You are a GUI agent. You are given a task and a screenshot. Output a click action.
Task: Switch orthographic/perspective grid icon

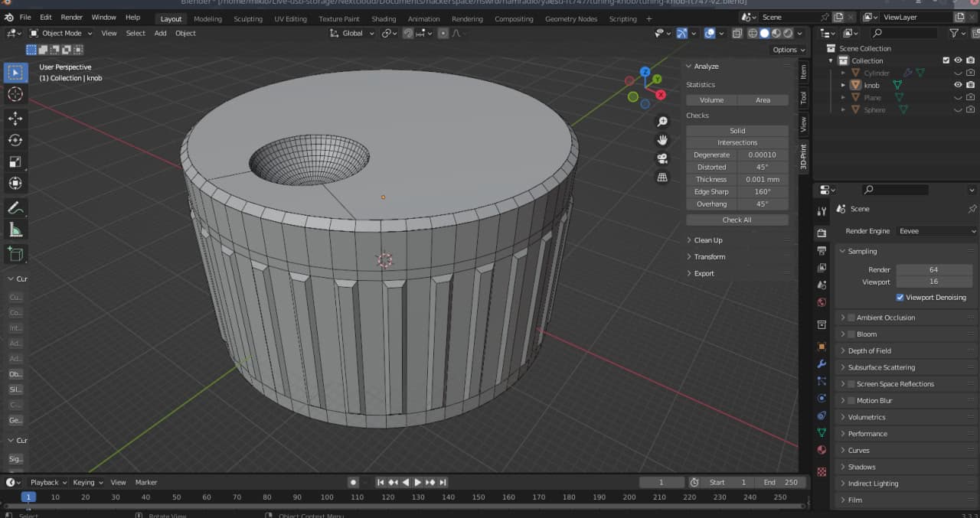pyautogui.click(x=662, y=177)
